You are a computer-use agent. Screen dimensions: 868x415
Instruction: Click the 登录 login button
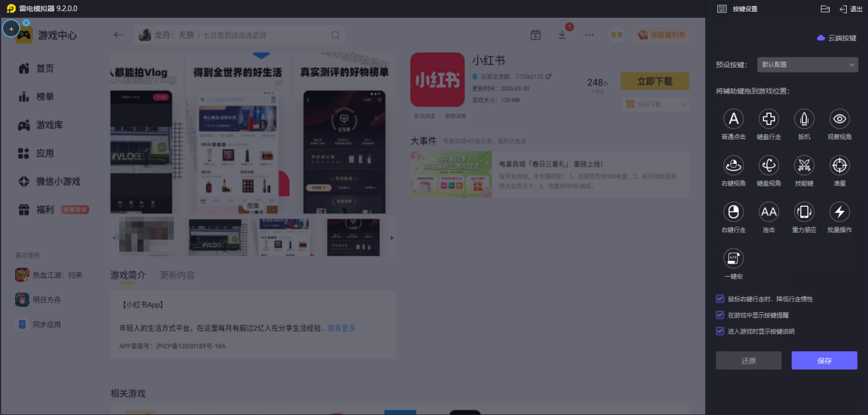(x=617, y=35)
